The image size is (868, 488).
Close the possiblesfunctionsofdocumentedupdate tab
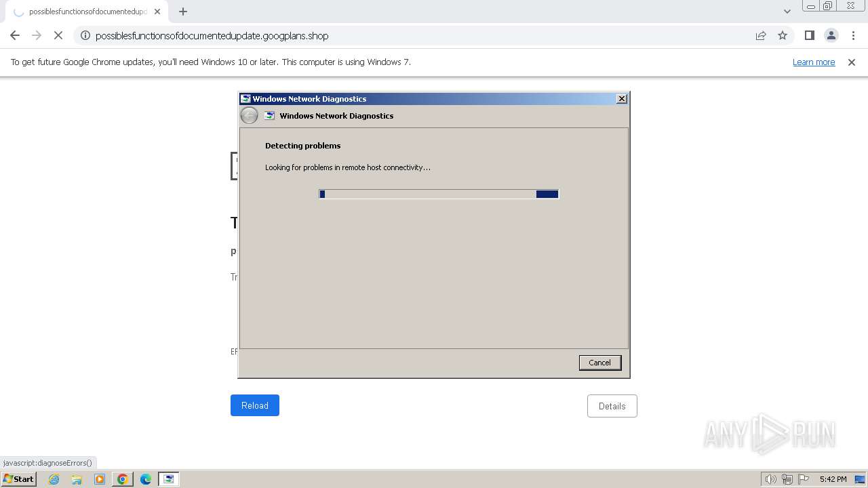pyautogui.click(x=158, y=12)
